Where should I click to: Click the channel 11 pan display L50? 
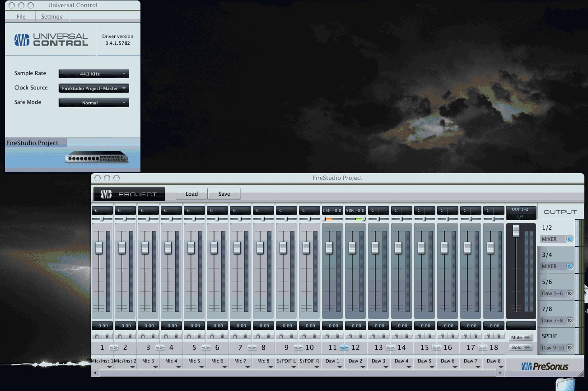[332, 210]
